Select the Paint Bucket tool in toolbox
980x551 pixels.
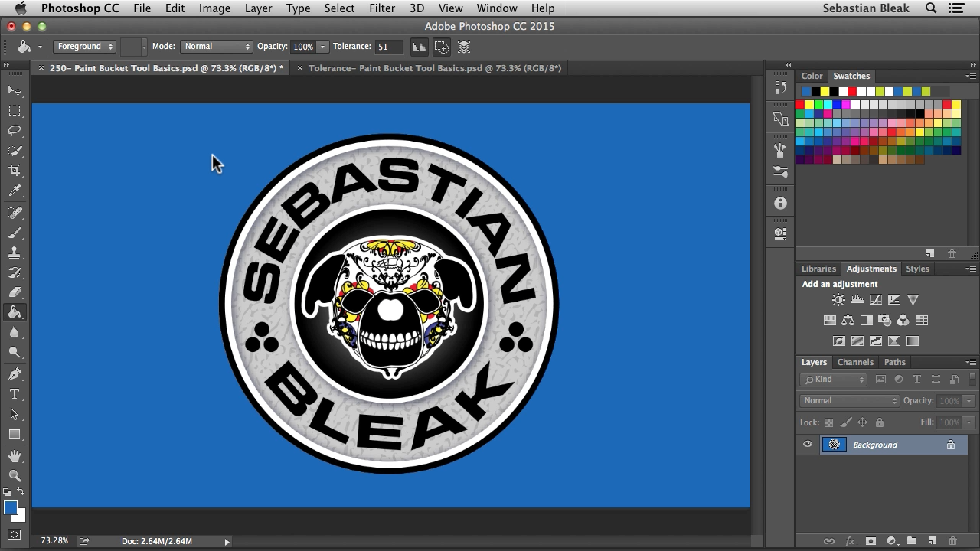click(x=15, y=312)
